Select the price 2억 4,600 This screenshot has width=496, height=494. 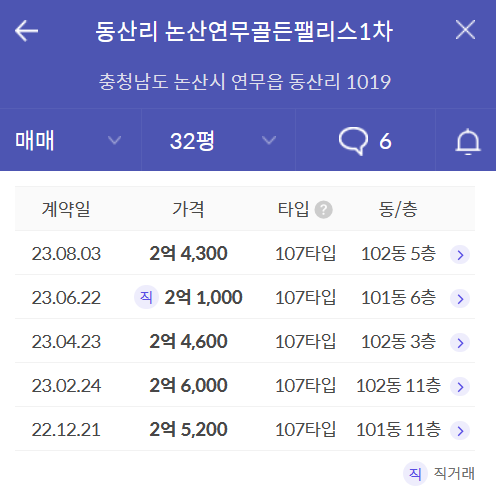point(188,341)
